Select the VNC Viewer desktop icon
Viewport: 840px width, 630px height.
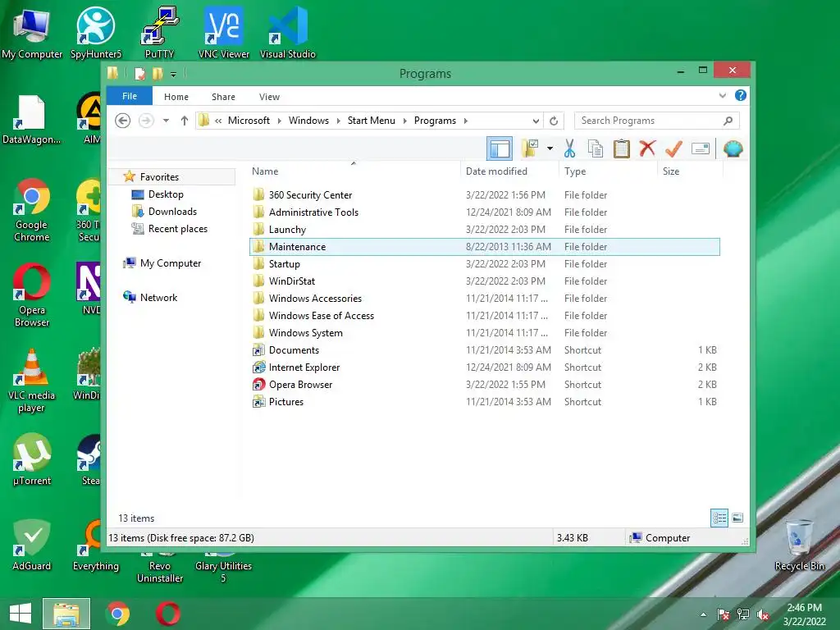[x=223, y=32]
